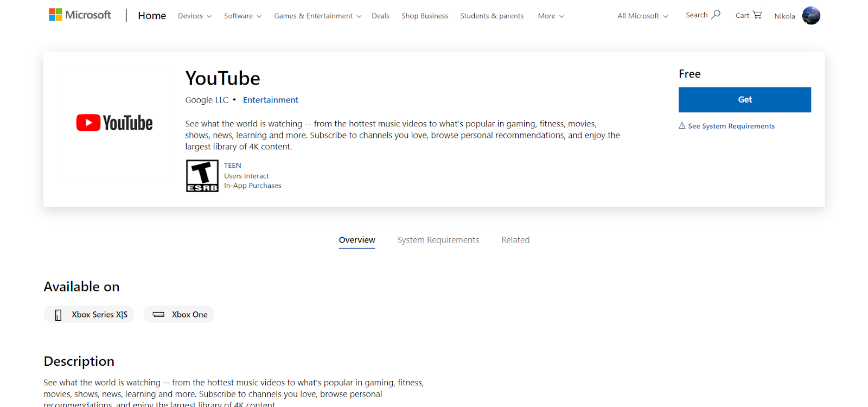The width and height of the screenshot is (868, 407).
Task: Click the Google LLC publisher text
Action: pos(207,100)
